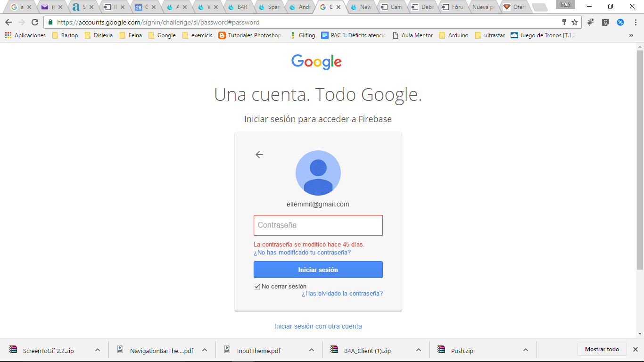Click the Inaki profile button
Image resolution: width=644 pixels, height=362 pixels.
(565, 5)
